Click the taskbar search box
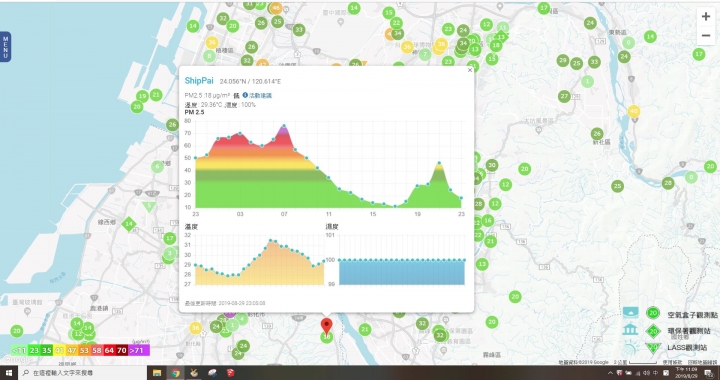720x380 pixels. click(83, 373)
